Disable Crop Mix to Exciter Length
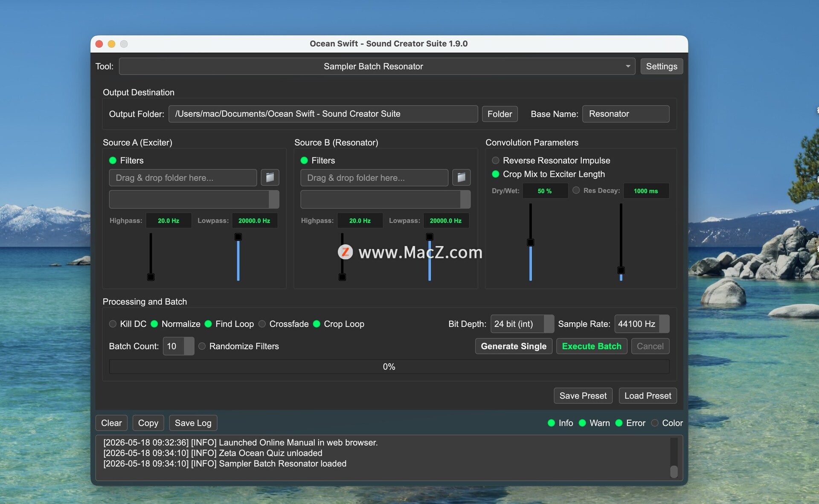The width and height of the screenshot is (819, 504). 496,174
